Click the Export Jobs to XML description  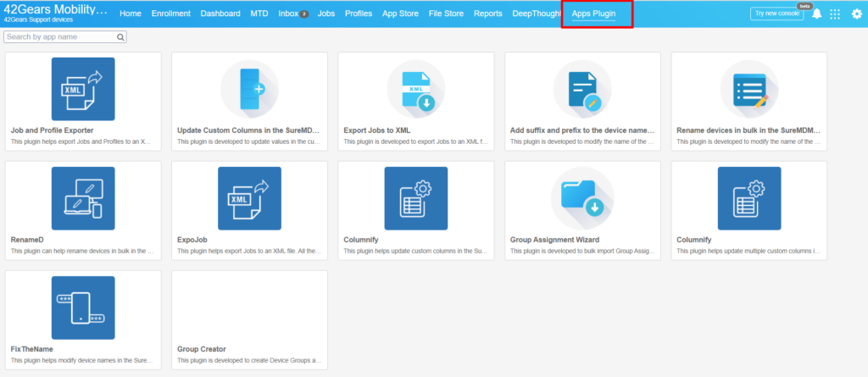[x=415, y=141]
